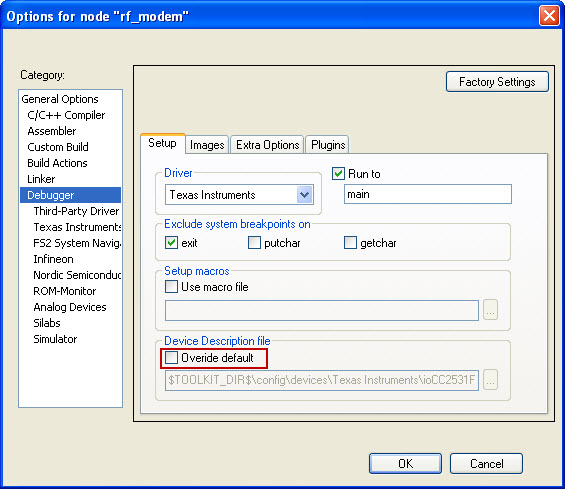Click Texas Instruments driver combo box
This screenshot has width=565, height=489.
tap(239, 195)
